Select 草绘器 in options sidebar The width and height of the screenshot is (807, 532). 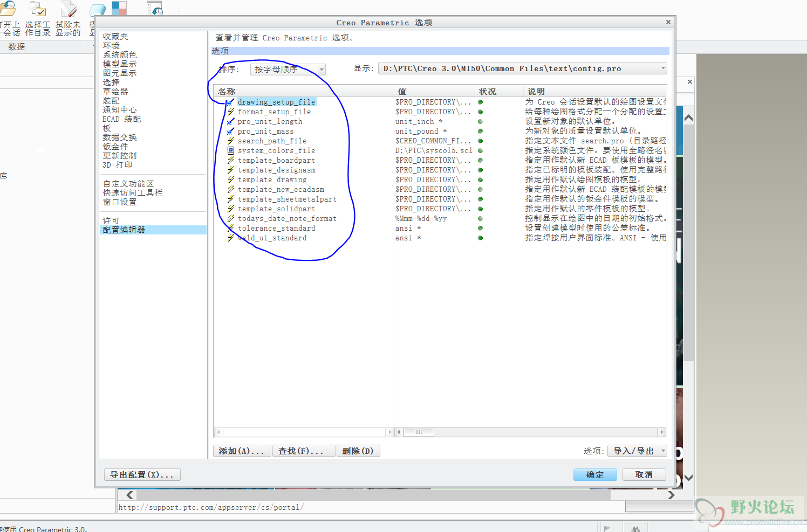click(115, 92)
